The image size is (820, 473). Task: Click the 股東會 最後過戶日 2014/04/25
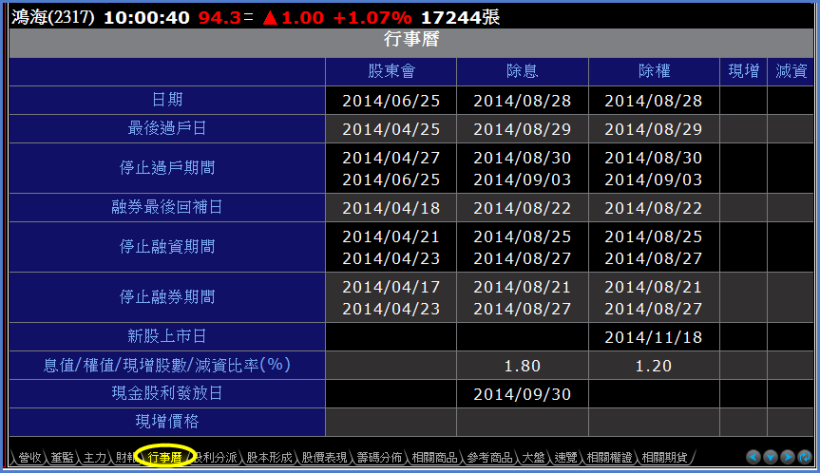391,129
